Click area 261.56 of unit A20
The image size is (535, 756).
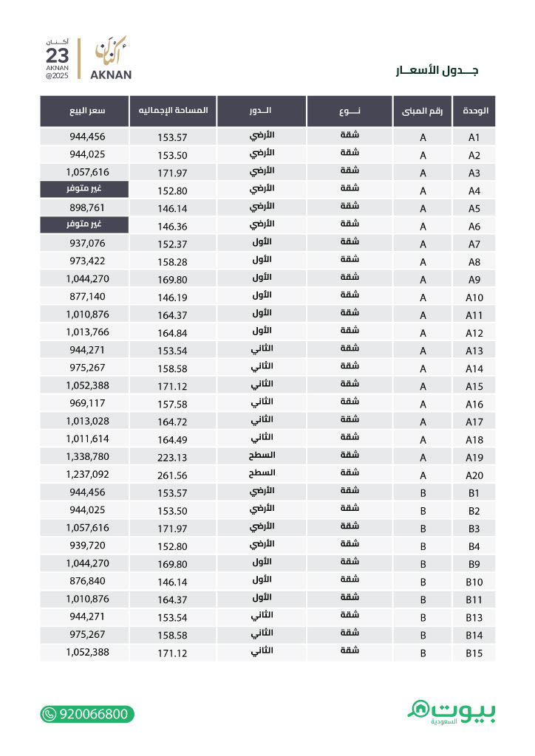tap(172, 475)
